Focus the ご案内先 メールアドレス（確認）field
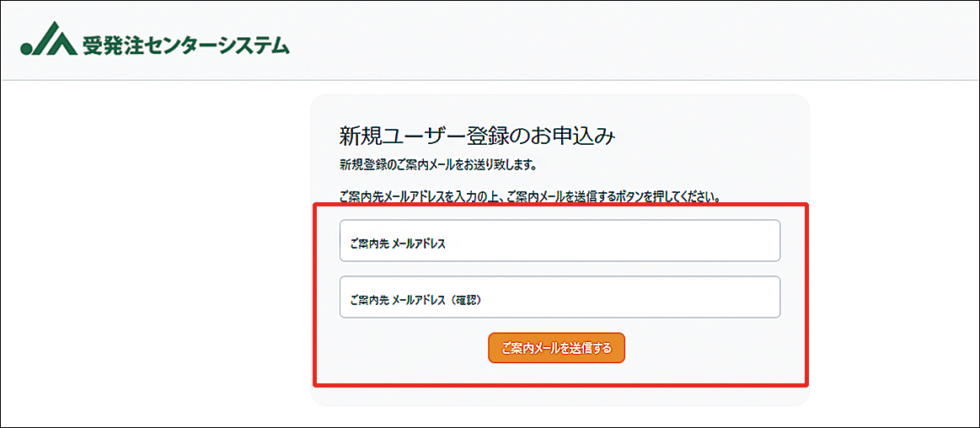The height and width of the screenshot is (428, 980). pos(560,297)
